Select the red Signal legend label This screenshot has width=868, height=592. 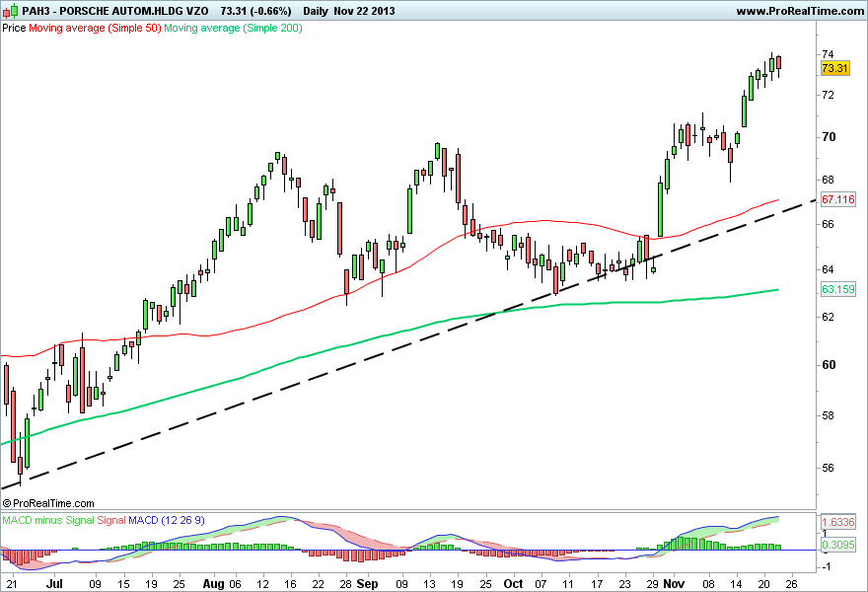(x=111, y=520)
